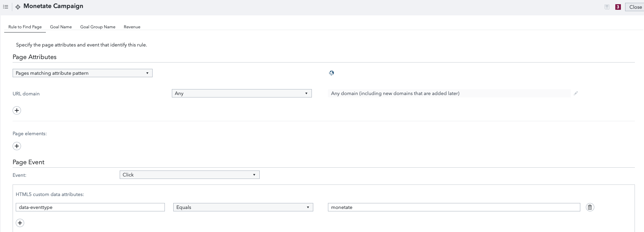
Task: Click the globe link icon
Action: [x=331, y=73]
